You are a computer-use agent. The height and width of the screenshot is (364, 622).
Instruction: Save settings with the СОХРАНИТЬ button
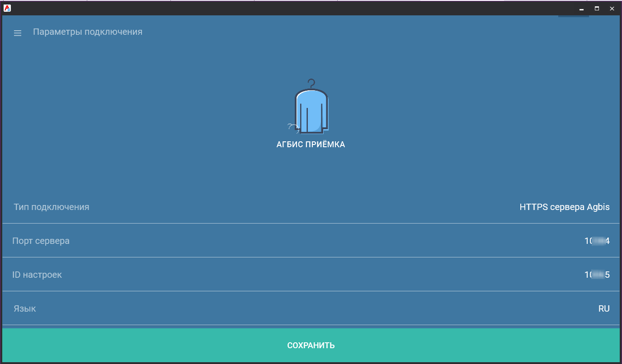click(x=311, y=345)
